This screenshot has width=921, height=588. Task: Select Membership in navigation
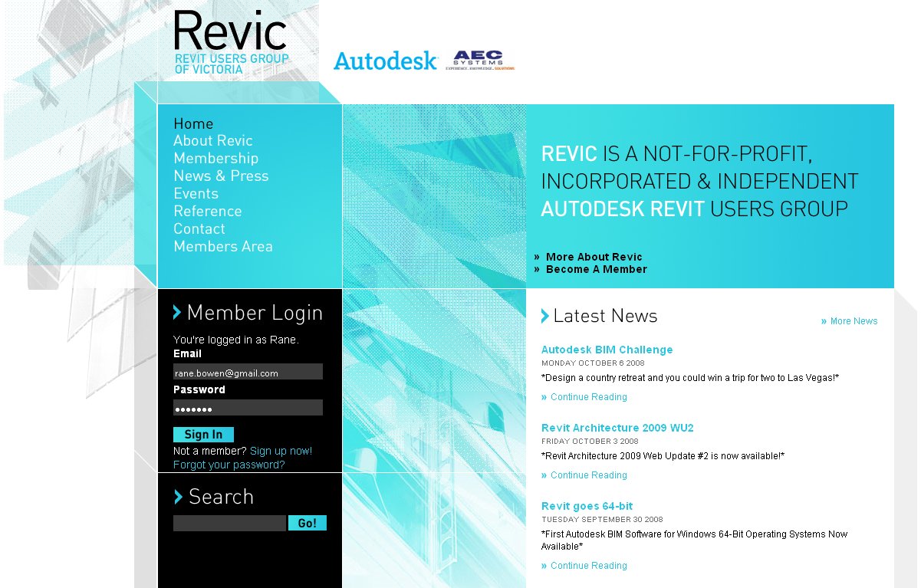coord(215,159)
